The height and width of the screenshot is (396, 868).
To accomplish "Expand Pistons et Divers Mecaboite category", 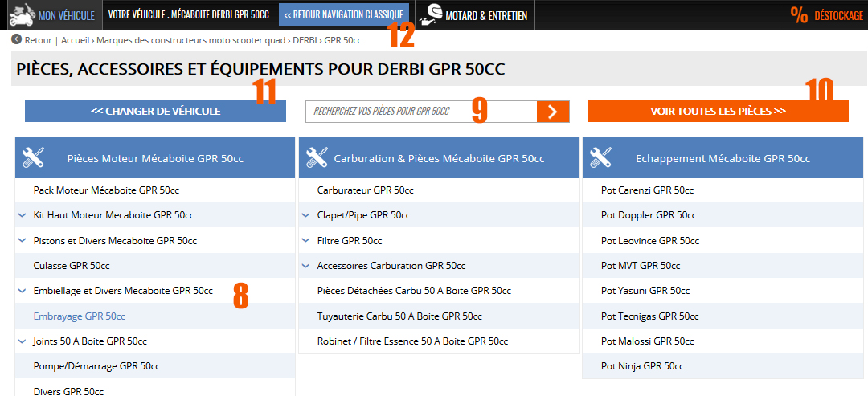I will [x=22, y=240].
